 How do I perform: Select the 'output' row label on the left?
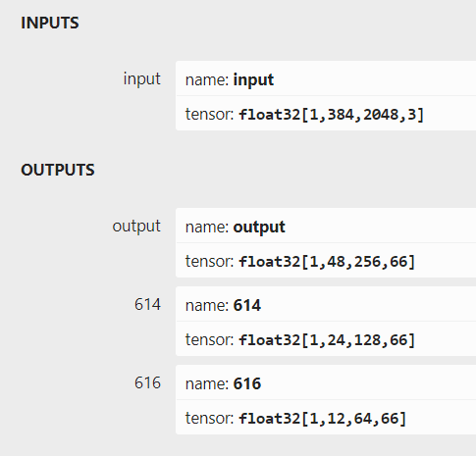tap(136, 227)
